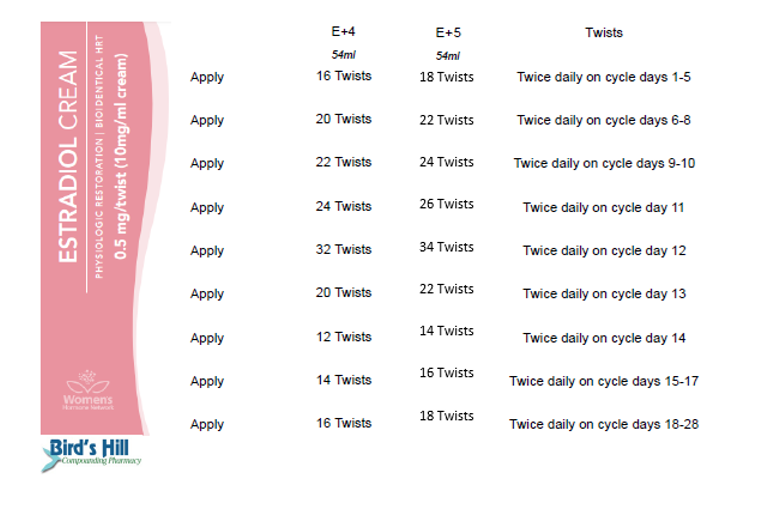Click the Women's Hormone Network flower logo
The height and width of the screenshot is (512, 772).
(88, 389)
